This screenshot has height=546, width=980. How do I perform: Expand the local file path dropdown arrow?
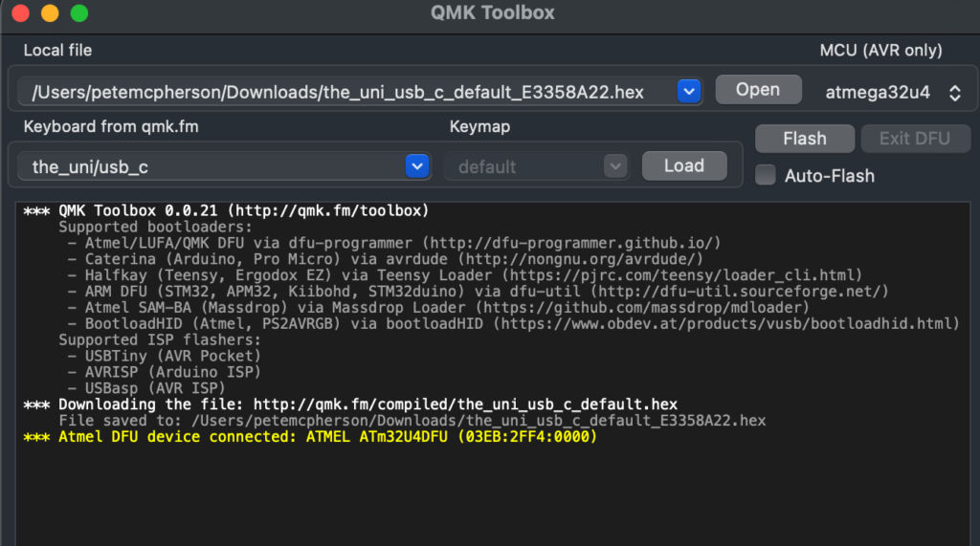pyautogui.click(x=689, y=92)
